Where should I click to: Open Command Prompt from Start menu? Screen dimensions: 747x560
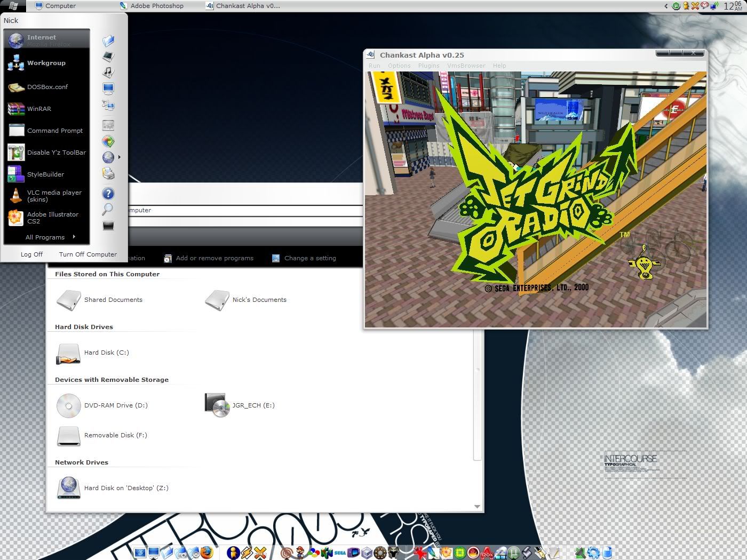[x=47, y=131]
